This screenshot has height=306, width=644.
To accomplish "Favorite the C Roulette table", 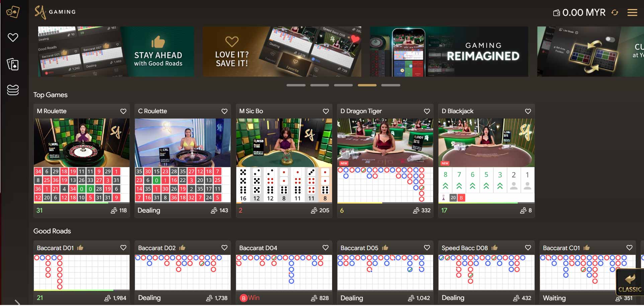I will point(224,111).
